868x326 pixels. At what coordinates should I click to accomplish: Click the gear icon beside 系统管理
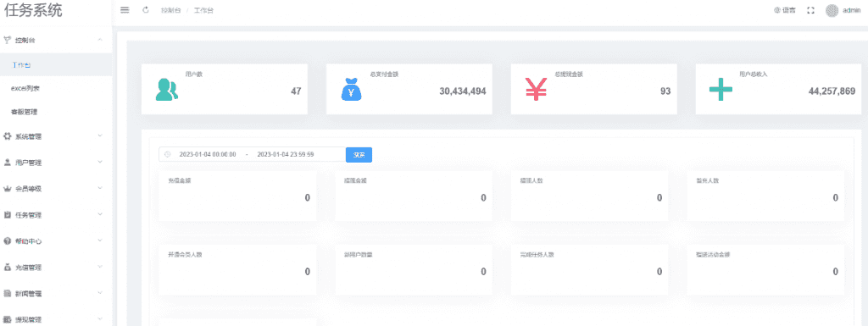pyautogui.click(x=7, y=136)
